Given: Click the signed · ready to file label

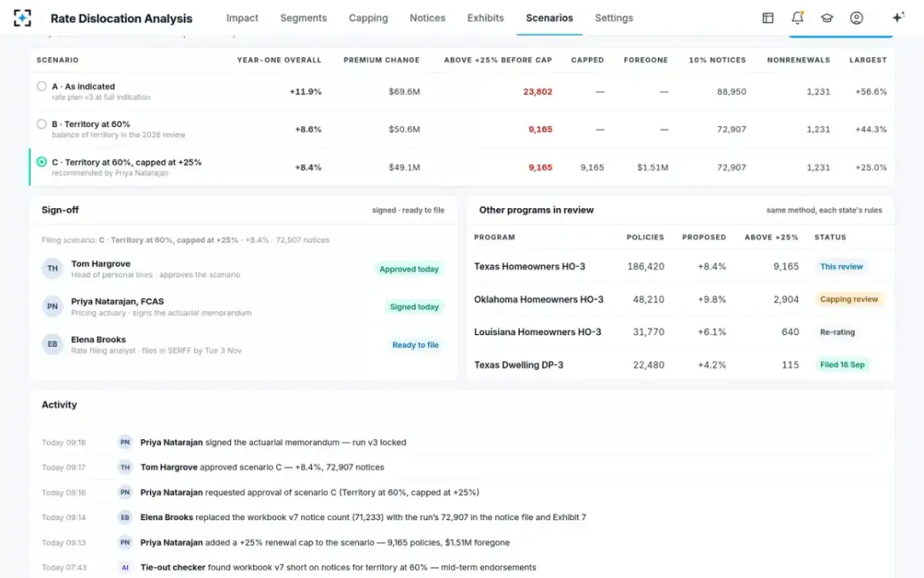Looking at the screenshot, I should 408,210.
